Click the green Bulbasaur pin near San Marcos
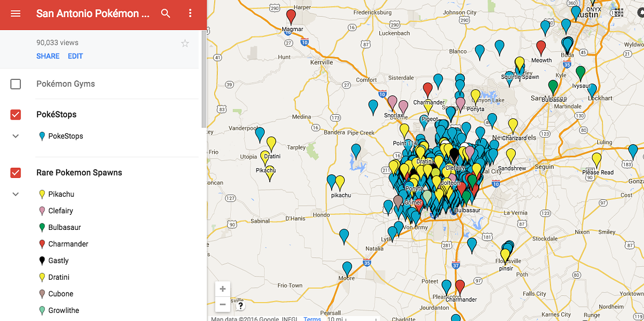644x321 pixels. click(x=553, y=87)
